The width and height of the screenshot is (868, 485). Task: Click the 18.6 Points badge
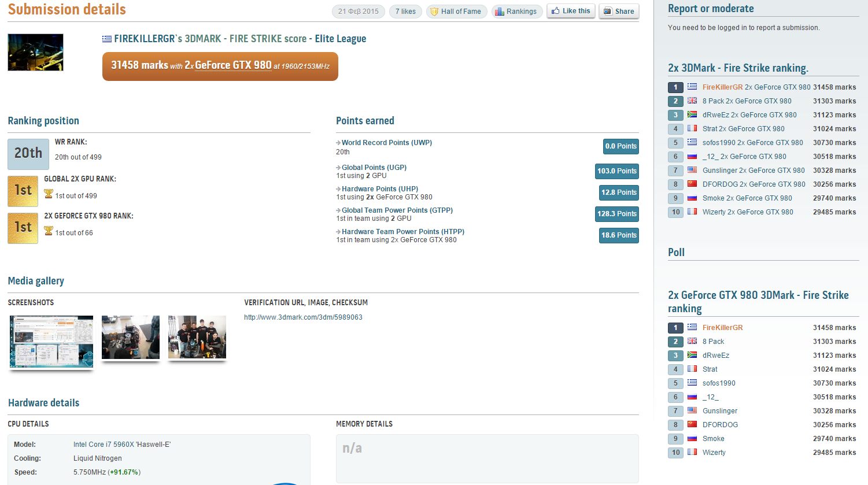[x=619, y=235]
